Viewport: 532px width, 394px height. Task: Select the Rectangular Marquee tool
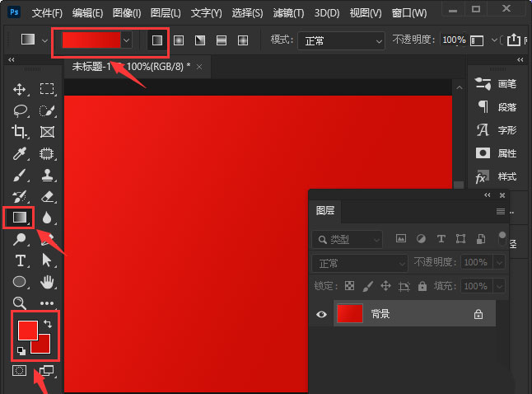click(x=47, y=89)
